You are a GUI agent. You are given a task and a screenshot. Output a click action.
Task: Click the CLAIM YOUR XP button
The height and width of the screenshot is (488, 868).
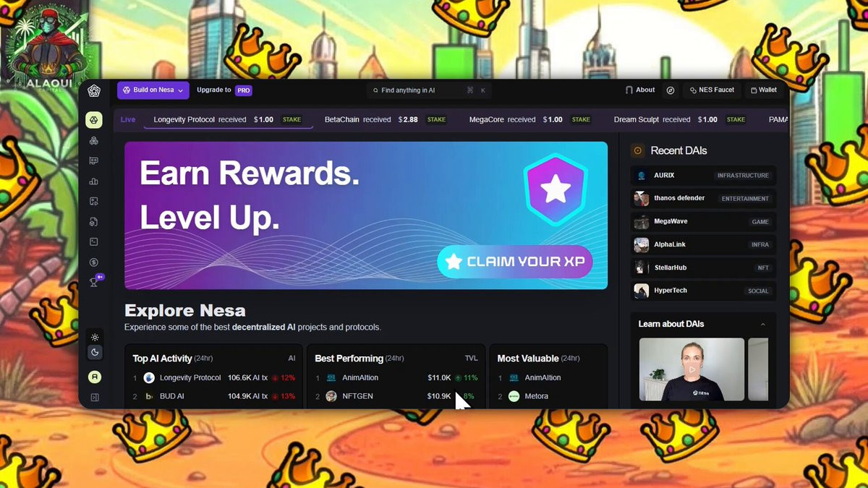tap(515, 262)
